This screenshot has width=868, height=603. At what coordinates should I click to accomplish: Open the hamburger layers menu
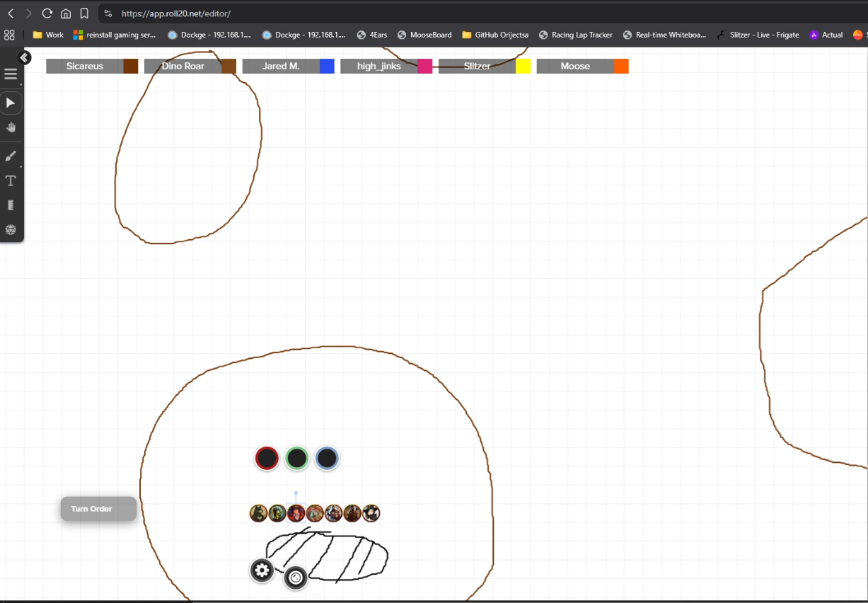(x=11, y=74)
